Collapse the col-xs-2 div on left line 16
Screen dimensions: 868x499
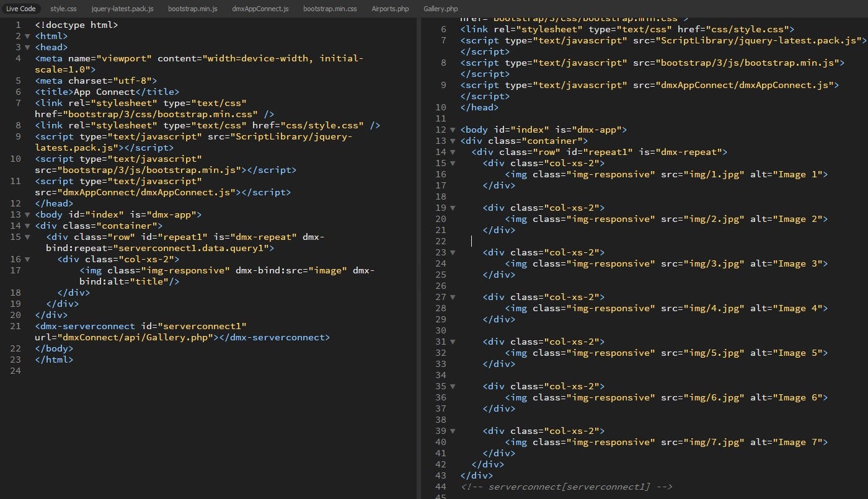[27, 260]
